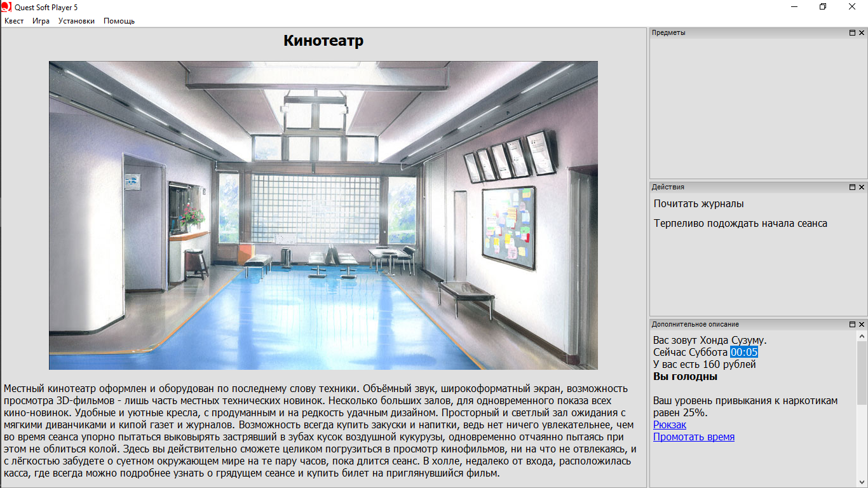
Task: Choose action Почитать журналы
Action: [699, 204]
